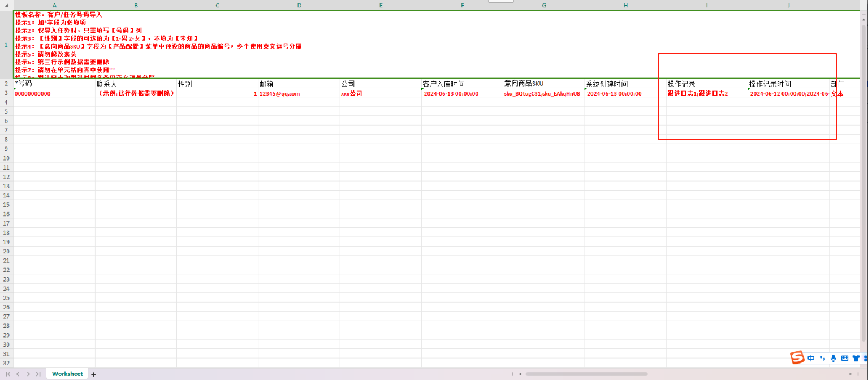Screen dimensions: 868x380
Task: Jump to first sheet with navigation arrow
Action: click(x=8, y=374)
